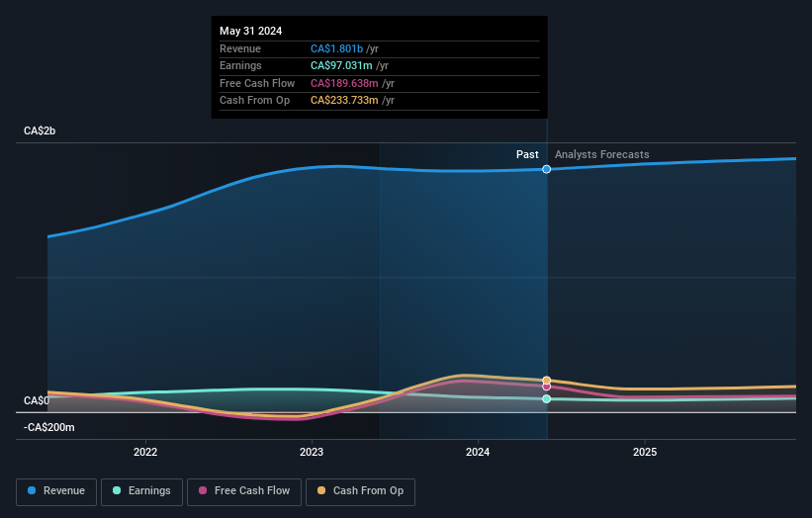Click the Past label on chart
Screen dimensions: 812x518
pos(527,154)
